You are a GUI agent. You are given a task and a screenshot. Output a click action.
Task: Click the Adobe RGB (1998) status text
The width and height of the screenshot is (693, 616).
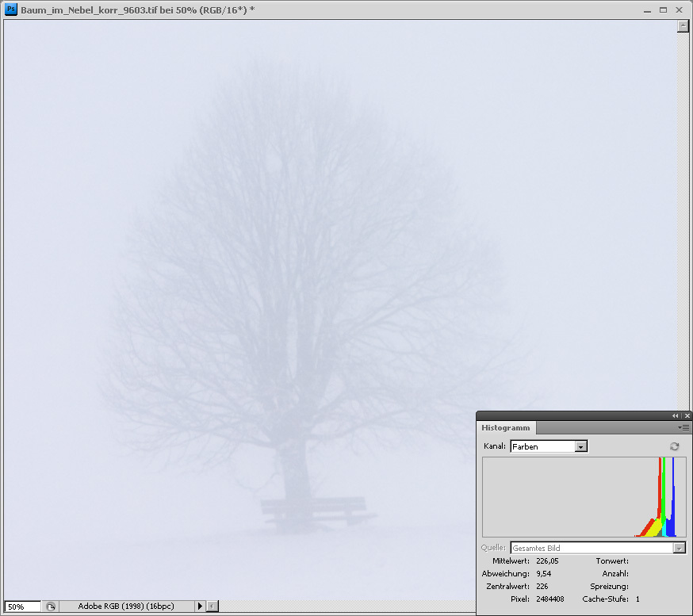pyautogui.click(x=127, y=606)
